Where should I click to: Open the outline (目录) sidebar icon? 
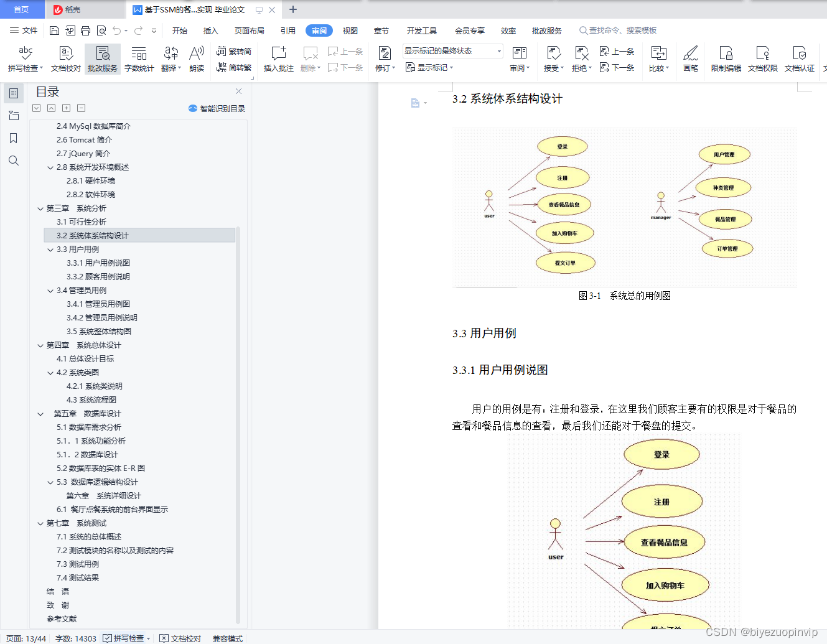click(x=14, y=93)
